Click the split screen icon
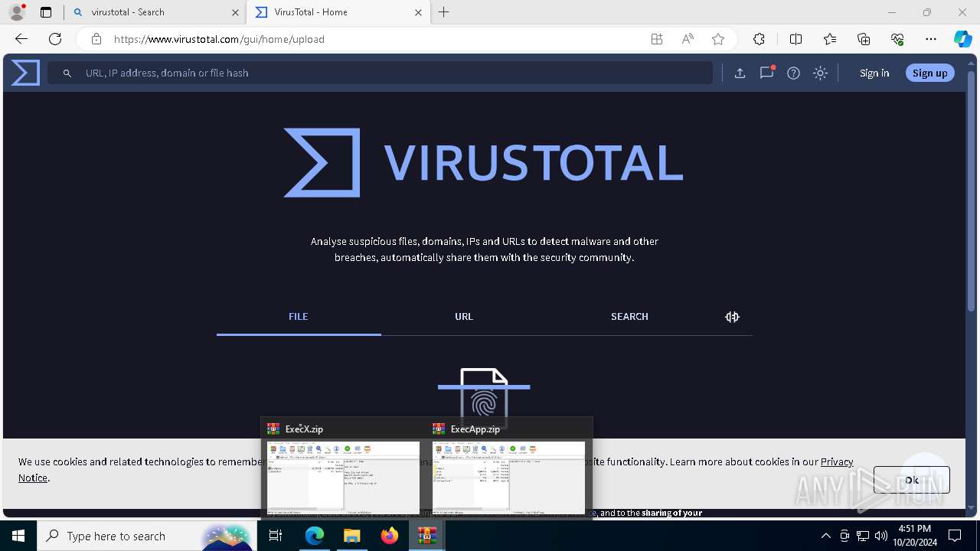This screenshot has width=980, height=551. click(x=795, y=39)
